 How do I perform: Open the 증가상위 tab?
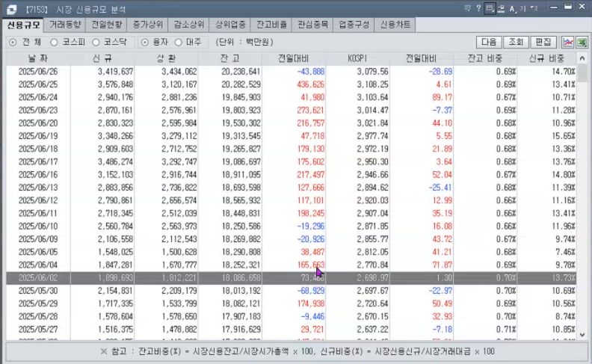pyautogui.click(x=147, y=25)
